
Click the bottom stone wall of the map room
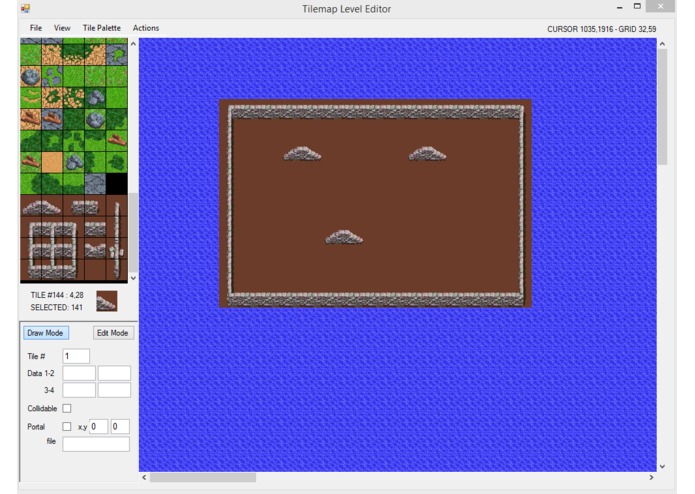(376, 300)
